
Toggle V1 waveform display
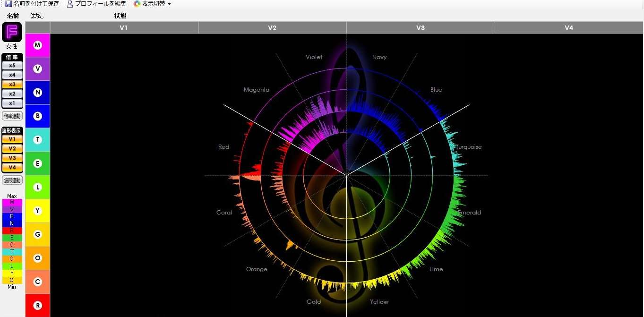[x=12, y=139]
